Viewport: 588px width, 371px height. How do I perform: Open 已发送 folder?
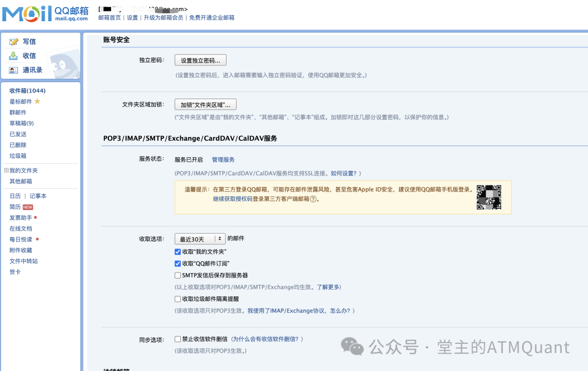click(17, 134)
